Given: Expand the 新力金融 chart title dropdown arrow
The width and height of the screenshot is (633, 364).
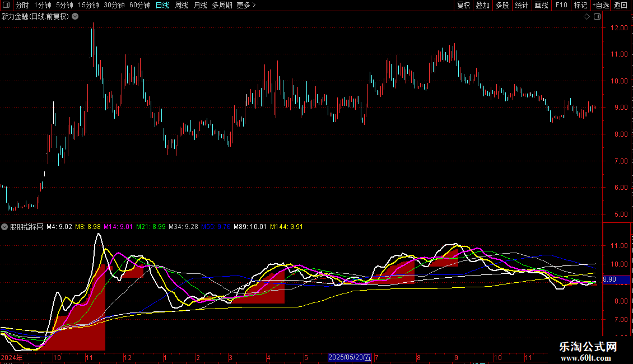Looking at the screenshot, I should (75, 17).
